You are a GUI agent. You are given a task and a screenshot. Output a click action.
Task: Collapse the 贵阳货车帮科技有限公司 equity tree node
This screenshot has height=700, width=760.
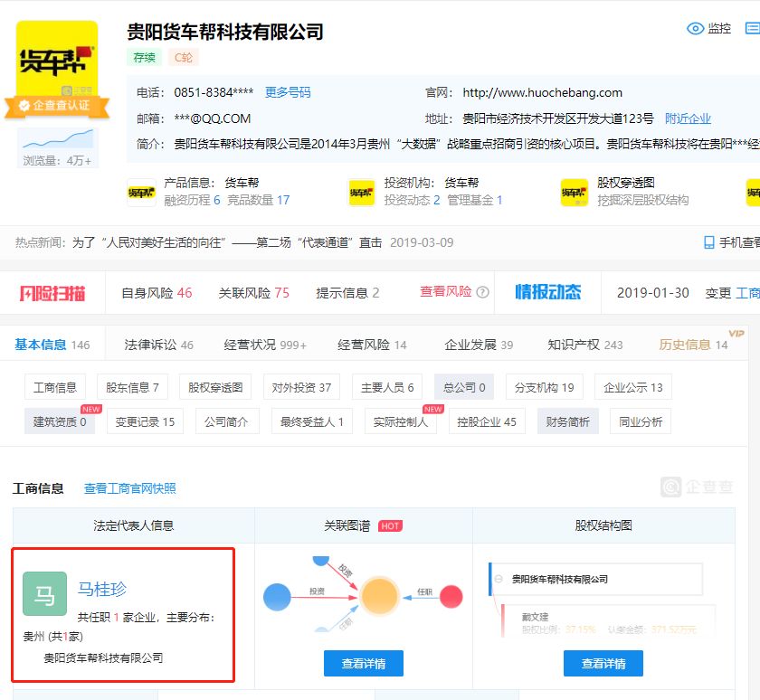click(x=499, y=579)
